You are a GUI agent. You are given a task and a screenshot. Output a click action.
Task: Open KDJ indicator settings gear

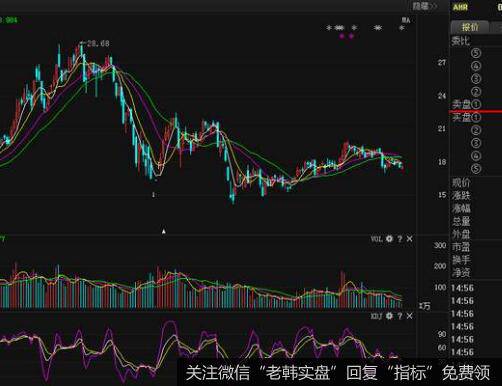click(x=389, y=316)
